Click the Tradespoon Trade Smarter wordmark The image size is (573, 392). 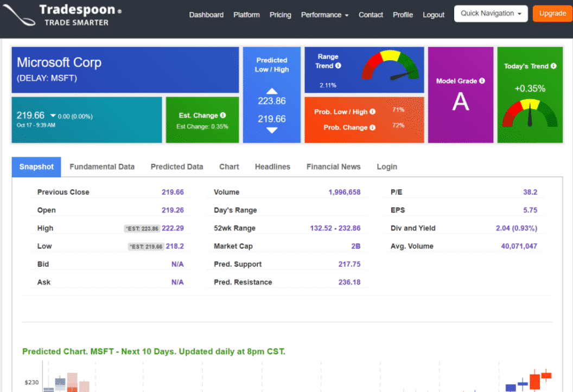80,15
